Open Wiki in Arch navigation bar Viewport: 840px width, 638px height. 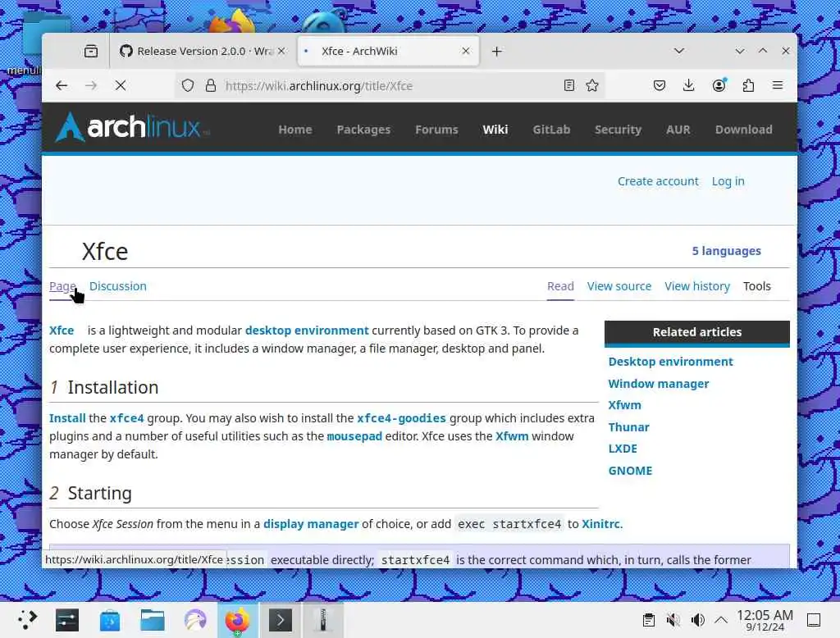click(495, 130)
